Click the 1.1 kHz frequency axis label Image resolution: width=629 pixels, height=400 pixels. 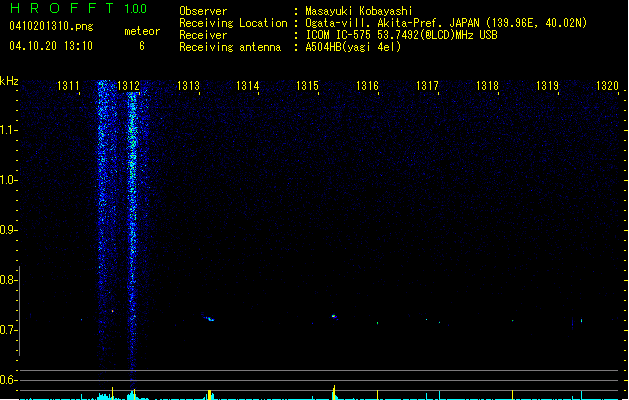pyautogui.click(x=8, y=130)
